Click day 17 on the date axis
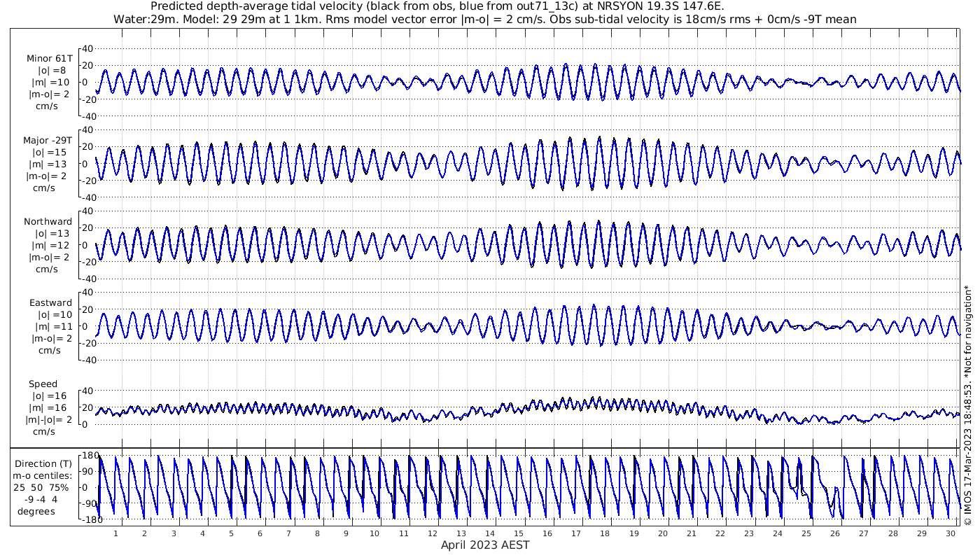The width and height of the screenshot is (980, 560). point(576,533)
